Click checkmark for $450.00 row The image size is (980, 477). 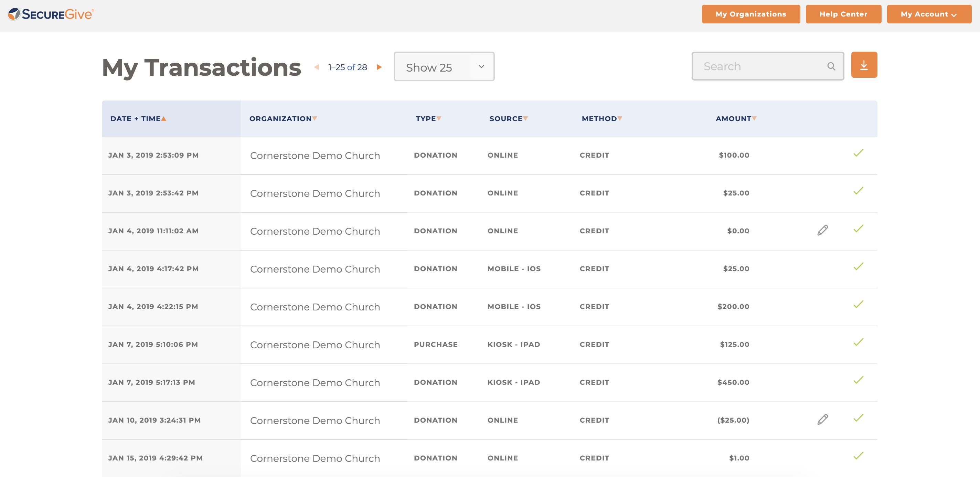[858, 380]
